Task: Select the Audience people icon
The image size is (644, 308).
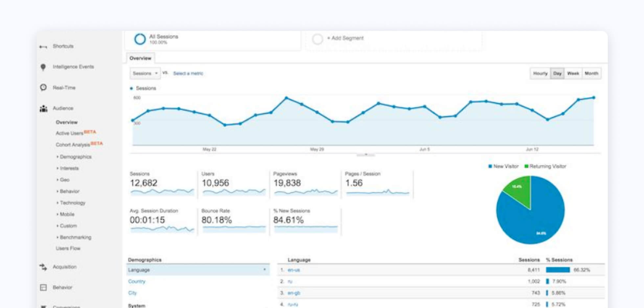Action: point(43,108)
